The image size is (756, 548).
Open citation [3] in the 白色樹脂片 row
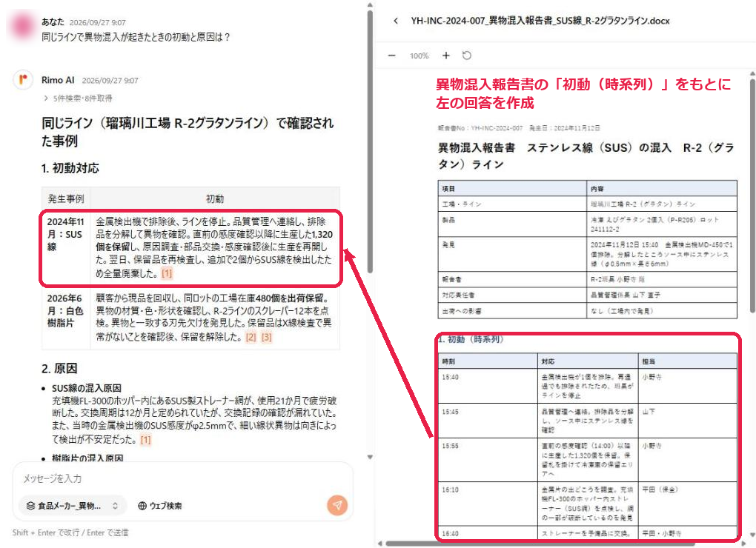coord(267,337)
